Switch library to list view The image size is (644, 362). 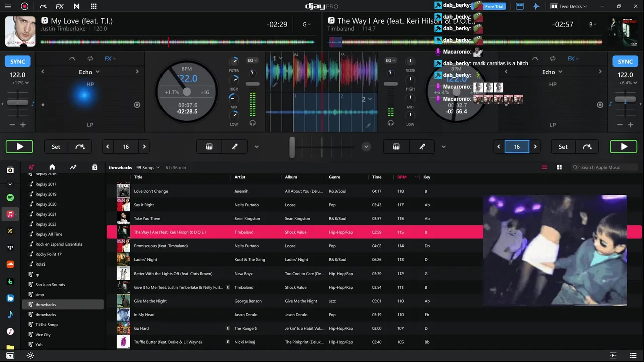[544, 167]
